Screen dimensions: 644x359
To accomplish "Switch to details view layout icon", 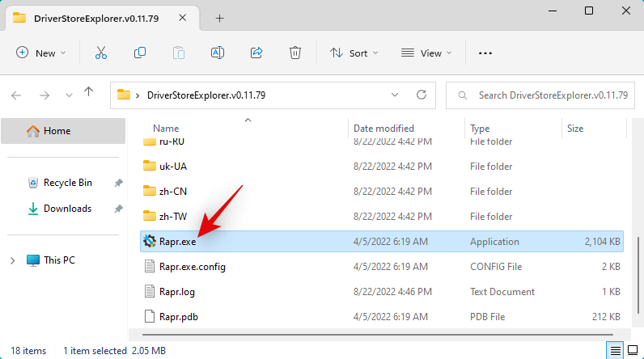I will tap(615, 351).
